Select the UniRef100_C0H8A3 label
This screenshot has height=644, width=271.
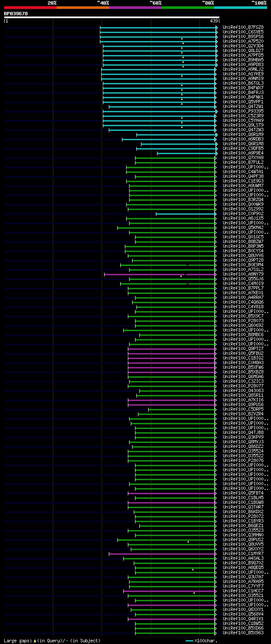point(243,362)
